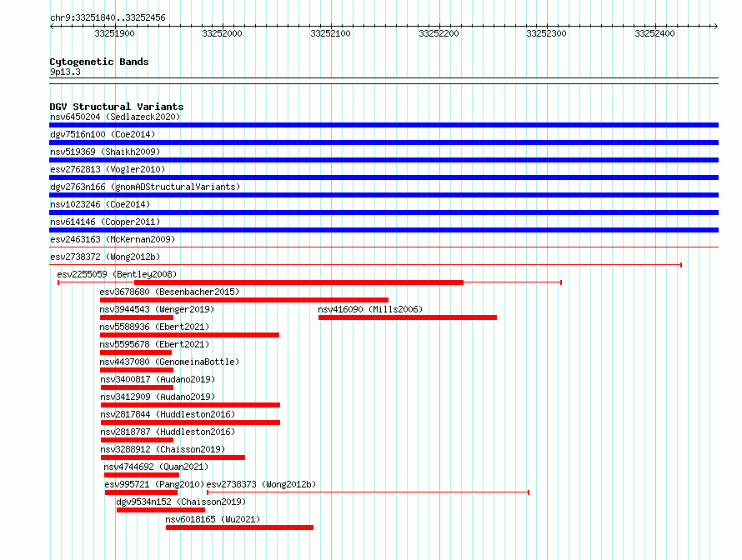Select the blue bar under nsv519369
742x560 pixels.
click(384, 160)
